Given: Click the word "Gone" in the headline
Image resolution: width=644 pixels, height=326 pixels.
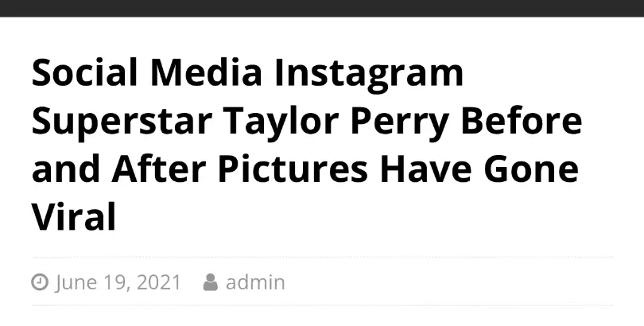Looking at the screenshot, I should (531, 169).
